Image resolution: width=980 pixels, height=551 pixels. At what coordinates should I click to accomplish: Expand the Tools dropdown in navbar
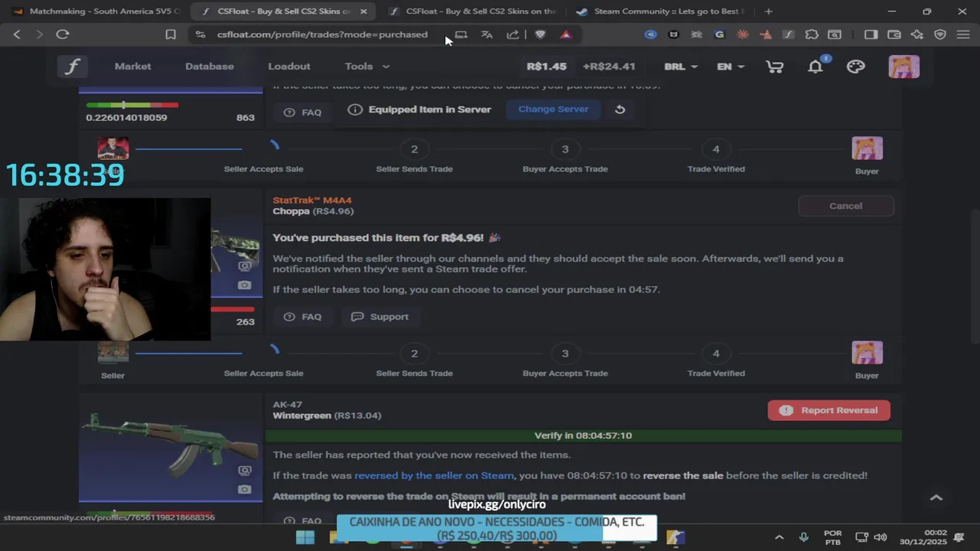pos(367,67)
